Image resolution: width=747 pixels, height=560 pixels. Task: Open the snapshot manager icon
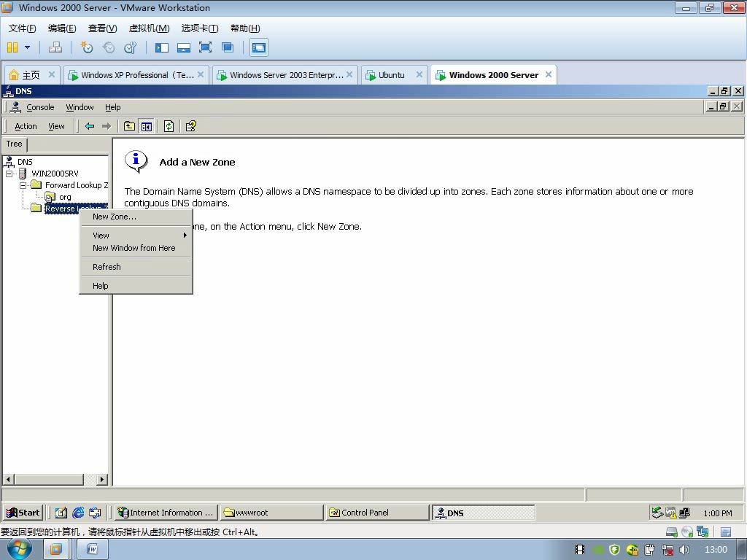tap(130, 47)
